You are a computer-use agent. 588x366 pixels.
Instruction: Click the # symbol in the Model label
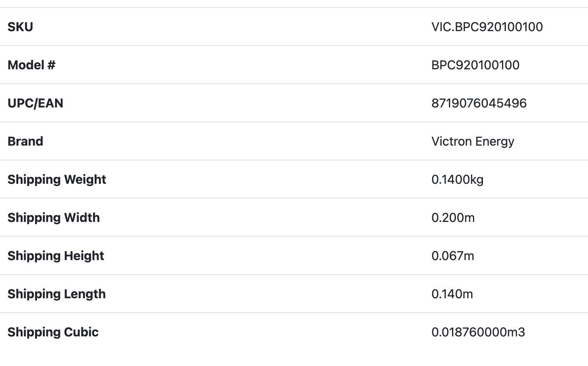(51, 65)
